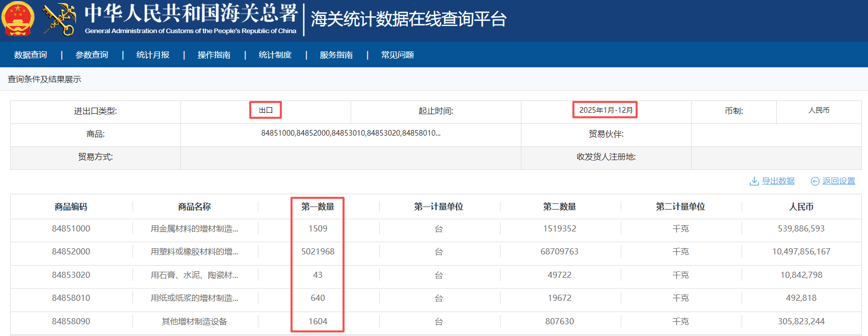Open the 数据查询 menu

click(31, 55)
